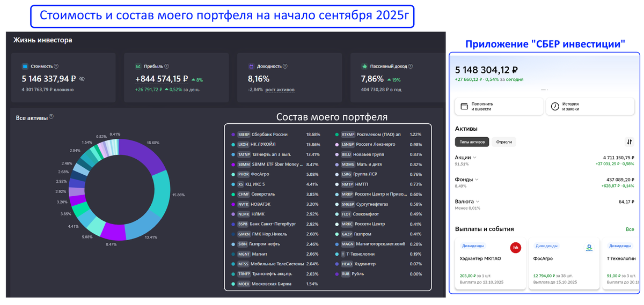
Task: Hide portfolio value with the crossed-eye icon
Action: [82, 79]
